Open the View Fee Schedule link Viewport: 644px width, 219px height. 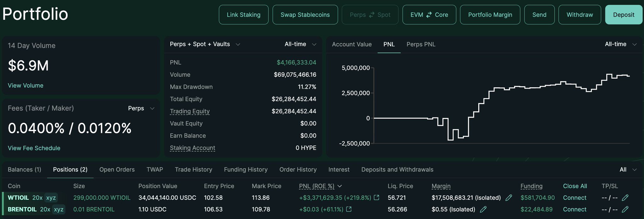(34, 148)
